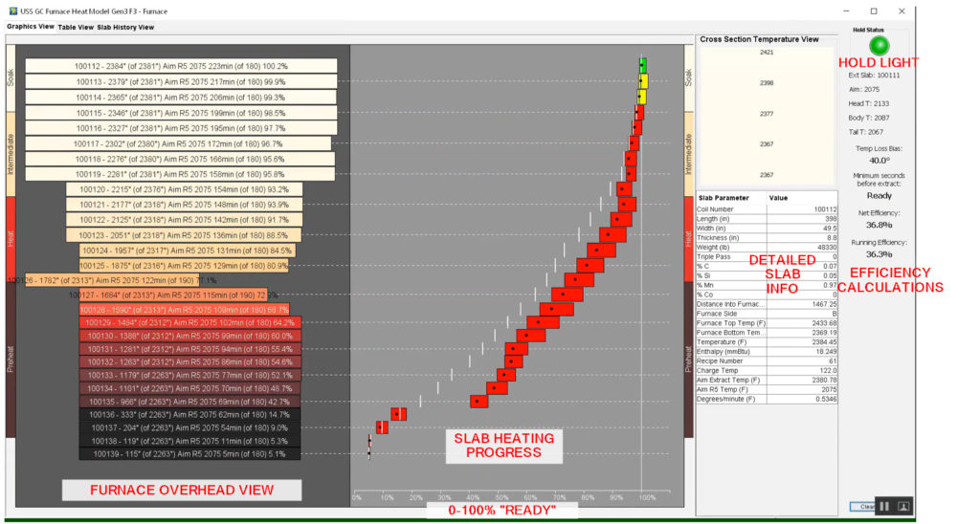The width and height of the screenshot is (980, 524).
Task: Click the green Hold Status indicator light
Action: pyautogui.click(x=880, y=46)
